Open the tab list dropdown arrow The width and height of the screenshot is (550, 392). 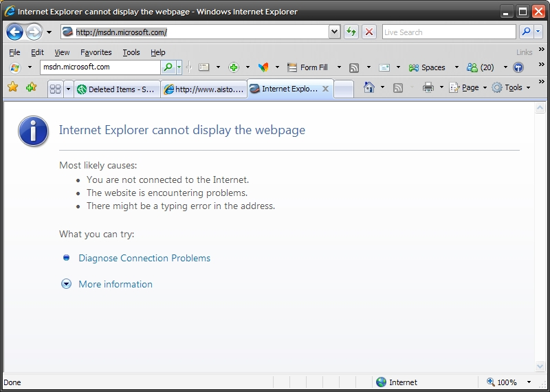(68, 89)
